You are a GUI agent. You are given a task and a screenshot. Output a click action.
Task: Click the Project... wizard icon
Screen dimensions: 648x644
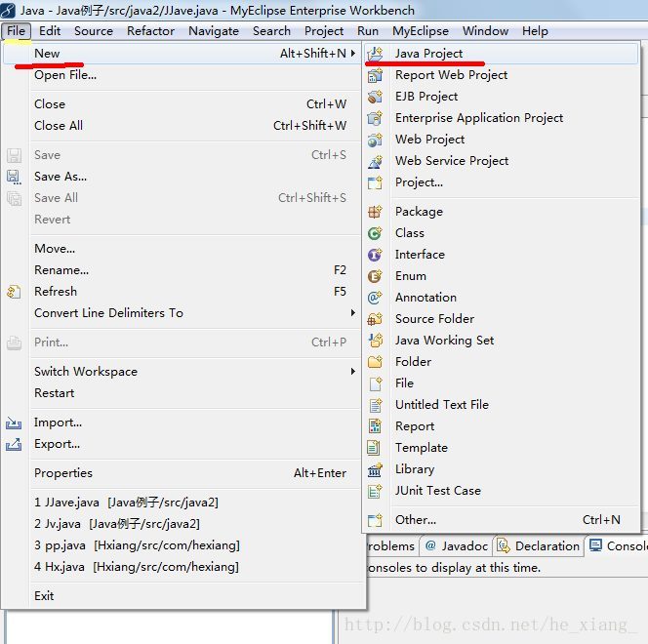point(375,182)
